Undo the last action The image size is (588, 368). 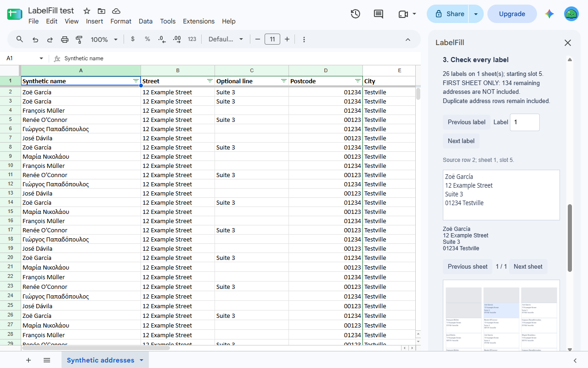tap(35, 40)
